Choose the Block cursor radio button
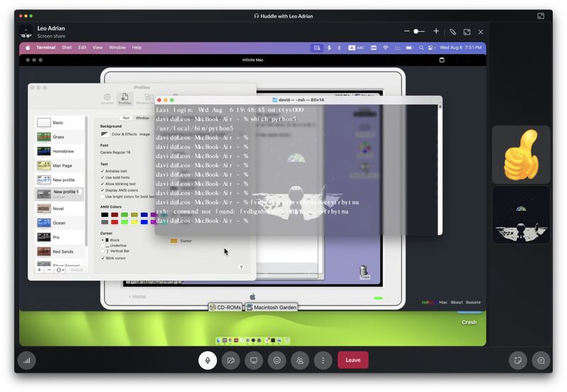The width and height of the screenshot is (567, 392). pos(103,240)
